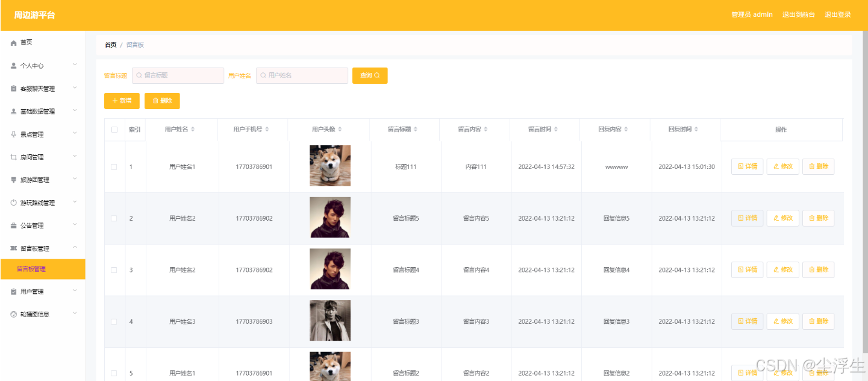The width and height of the screenshot is (868, 381).
Task: Select all rows with header checkbox
Action: point(114,130)
